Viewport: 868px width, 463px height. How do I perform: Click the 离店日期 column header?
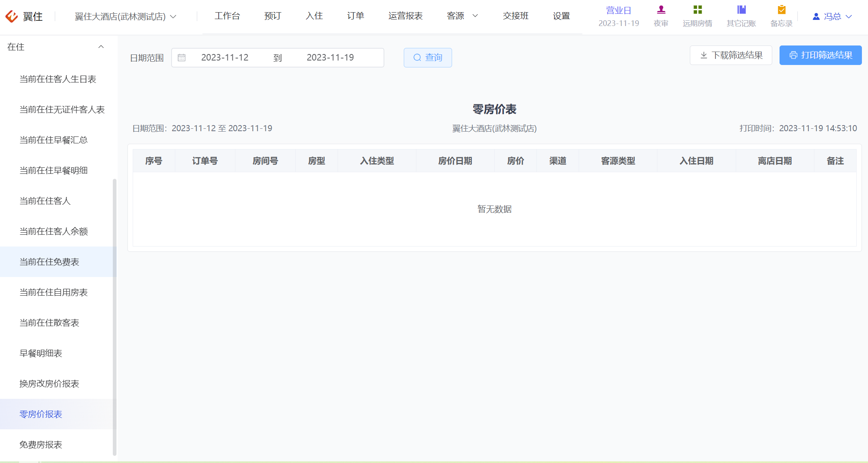tap(775, 161)
